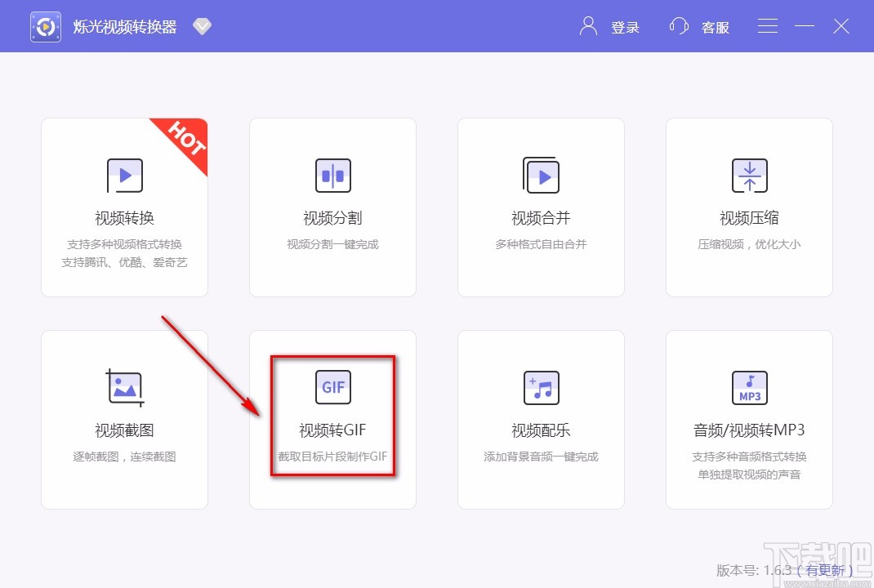874x588 pixels.
Task: Open the 有更新 update link
Action: (826, 571)
